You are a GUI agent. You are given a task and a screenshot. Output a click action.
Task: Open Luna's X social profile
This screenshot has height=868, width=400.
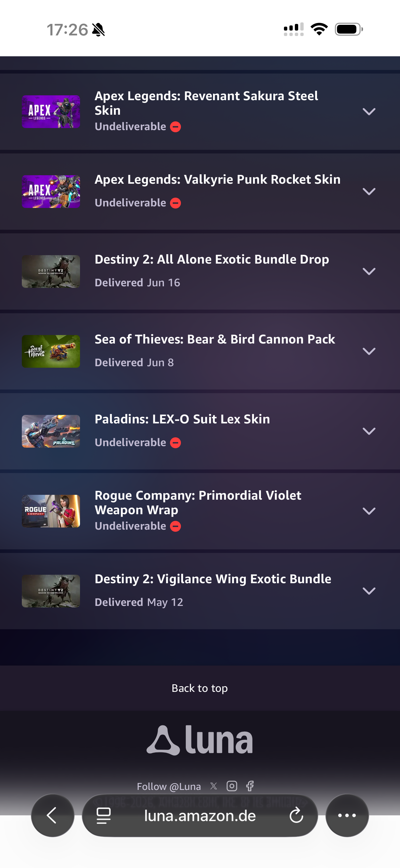(214, 786)
